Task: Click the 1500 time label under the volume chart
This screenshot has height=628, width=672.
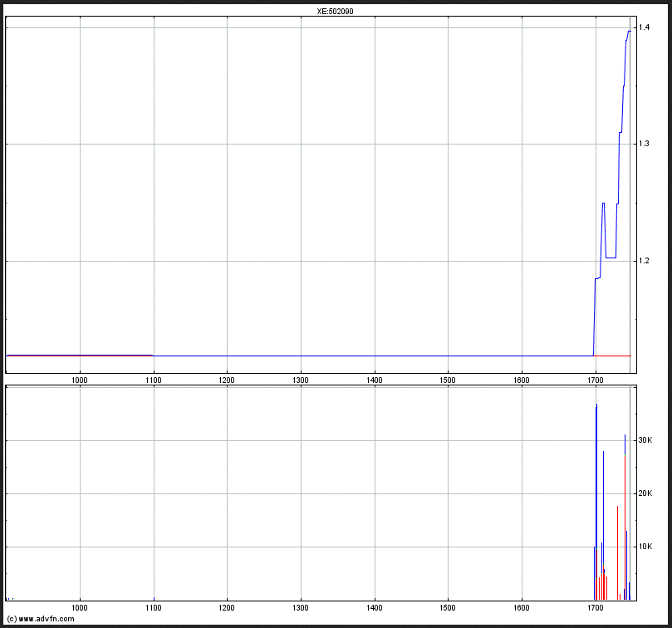Action: tap(448, 608)
